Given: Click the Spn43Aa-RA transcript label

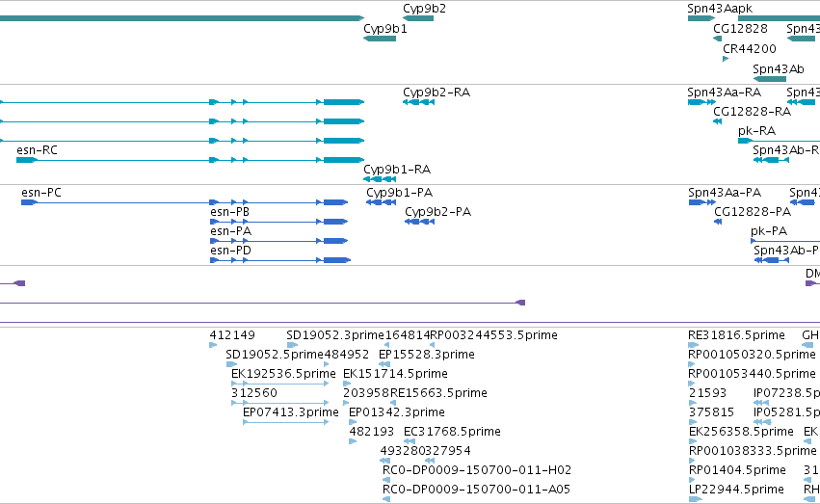Looking at the screenshot, I should coord(724,93).
